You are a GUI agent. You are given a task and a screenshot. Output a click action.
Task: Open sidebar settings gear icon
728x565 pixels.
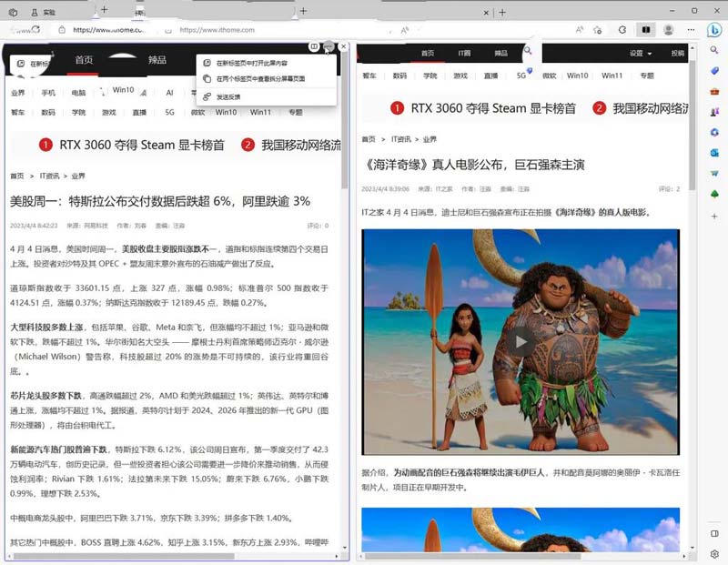pos(714,554)
